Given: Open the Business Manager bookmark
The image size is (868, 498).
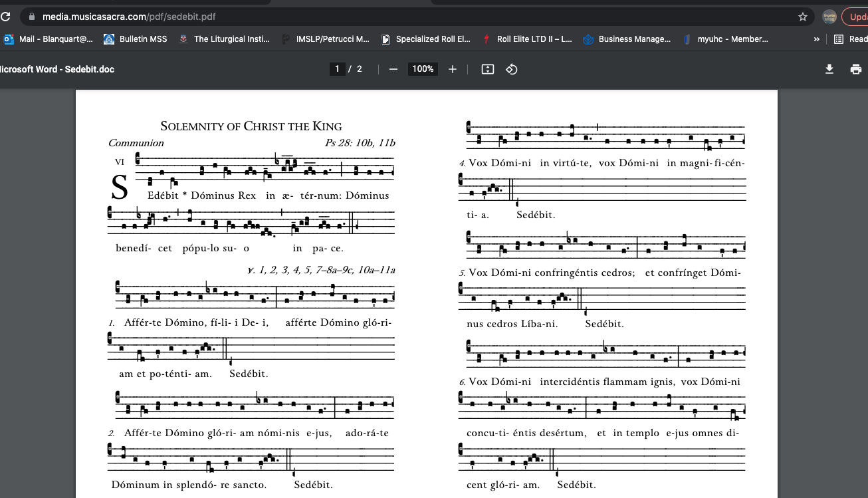Looking at the screenshot, I should (627, 39).
